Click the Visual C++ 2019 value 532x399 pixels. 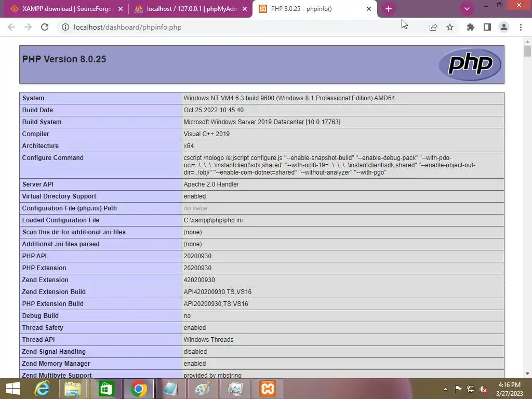point(207,134)
